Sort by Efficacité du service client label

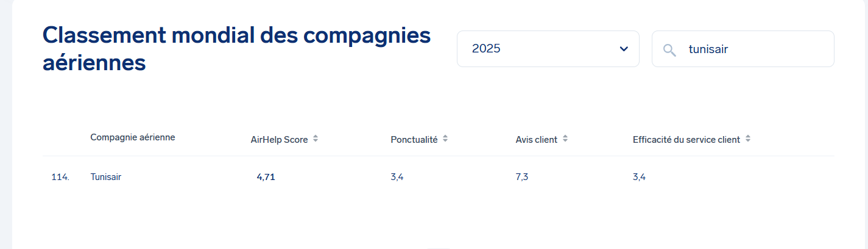tap(686, 140)
